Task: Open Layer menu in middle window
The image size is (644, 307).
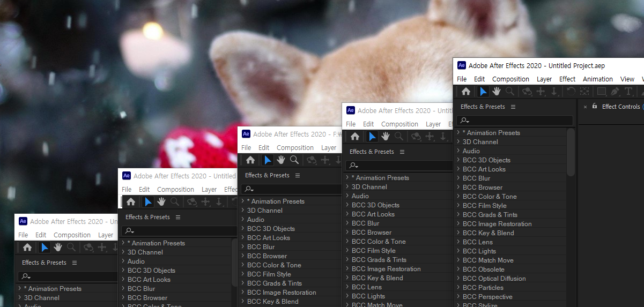Action: pos(329,148)
